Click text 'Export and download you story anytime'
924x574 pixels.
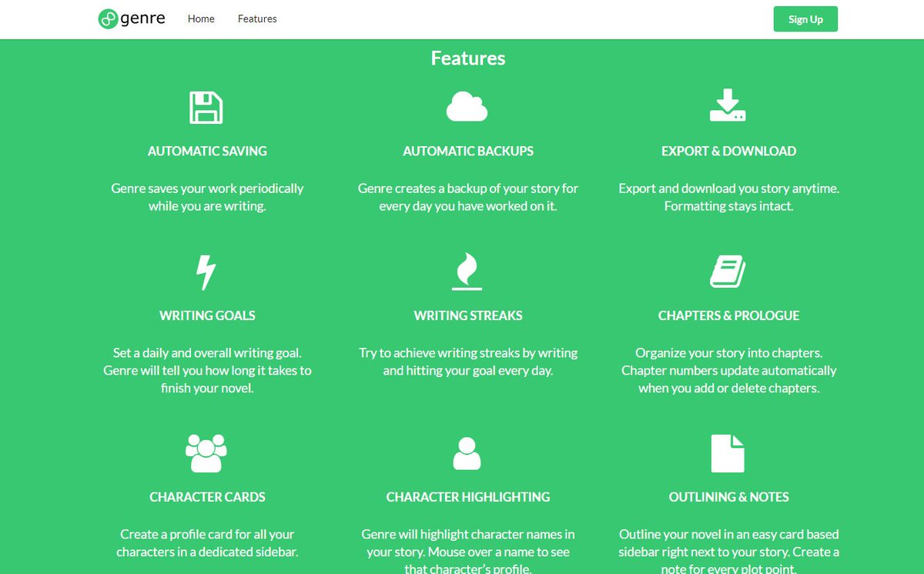(728, 189)
